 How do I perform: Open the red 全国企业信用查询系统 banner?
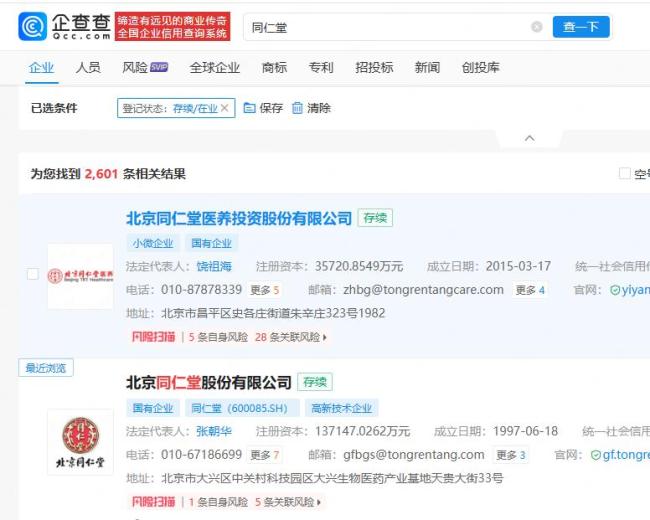[172, 27]
